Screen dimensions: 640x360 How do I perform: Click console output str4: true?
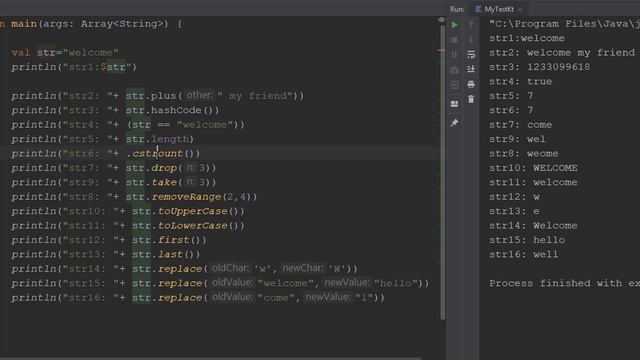(520, 82)
